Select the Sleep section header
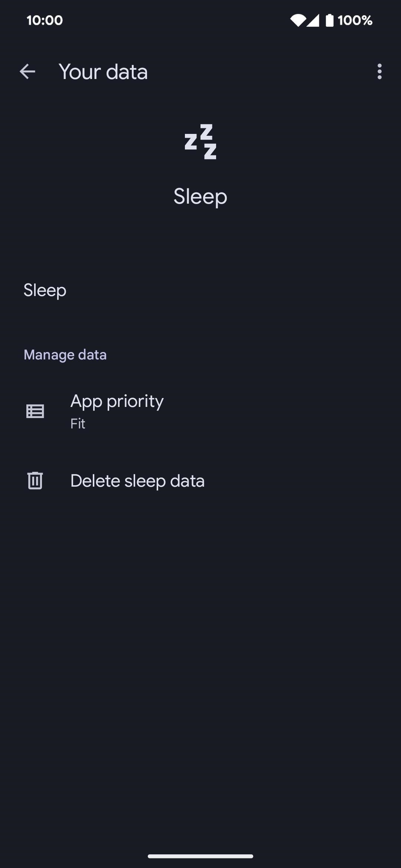 (x=45, y=290)
